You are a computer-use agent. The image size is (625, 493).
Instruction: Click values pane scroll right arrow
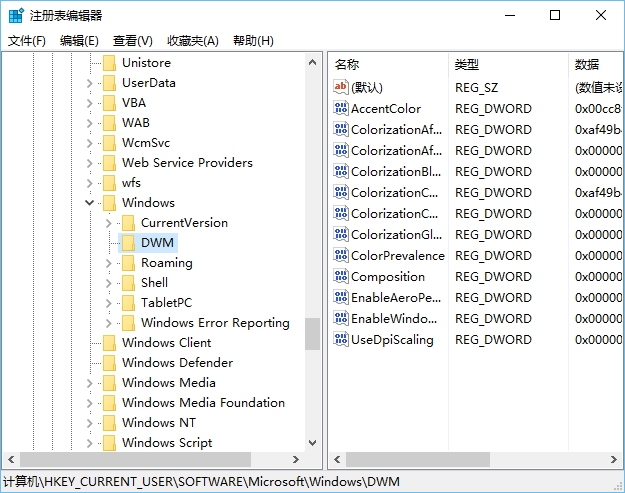pyautogui.click(x=613, y=459)
